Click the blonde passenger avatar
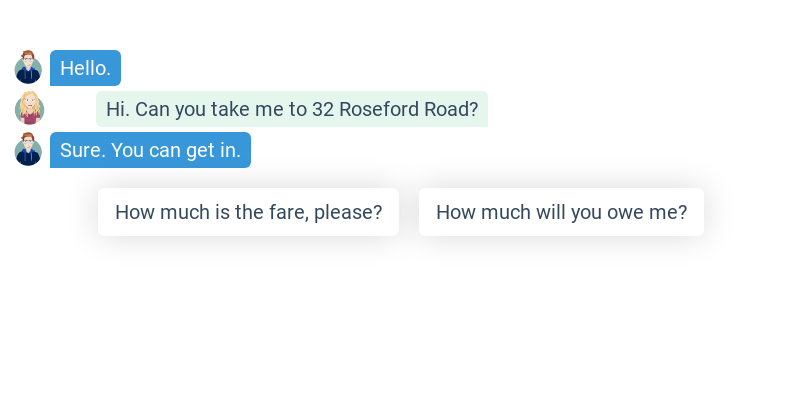The height and width of the screenshot is (400, 800). click(30, 108)
